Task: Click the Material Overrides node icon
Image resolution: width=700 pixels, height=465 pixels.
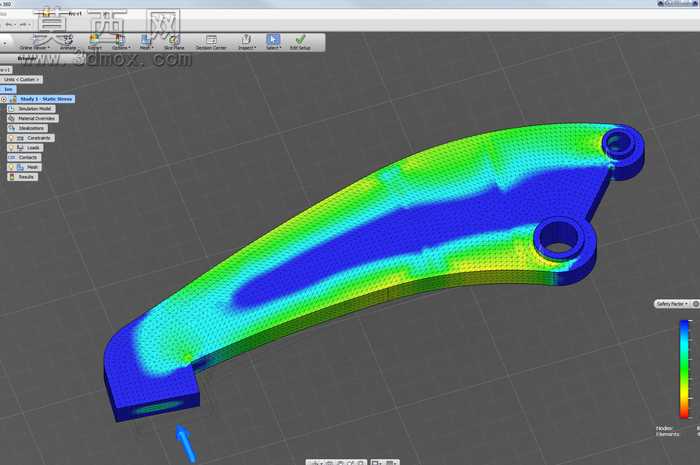Action: [12, 119]
